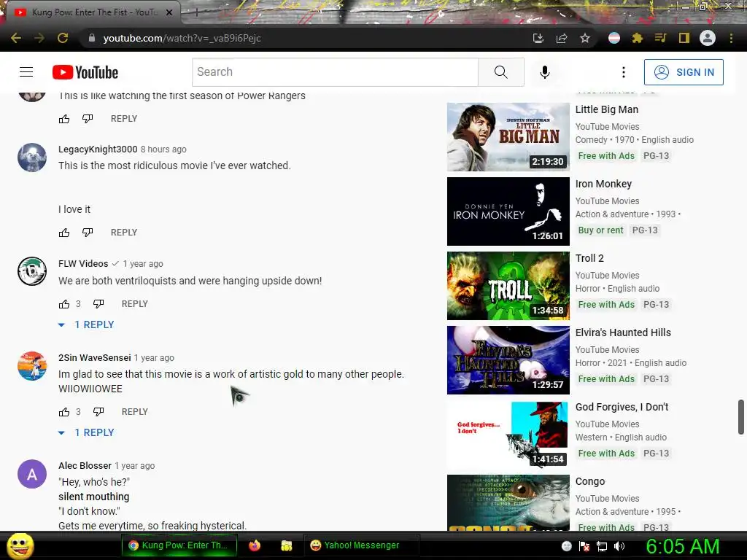
Task: Open the YouTube hamburger guide menu
Action: tap(26, 72)
